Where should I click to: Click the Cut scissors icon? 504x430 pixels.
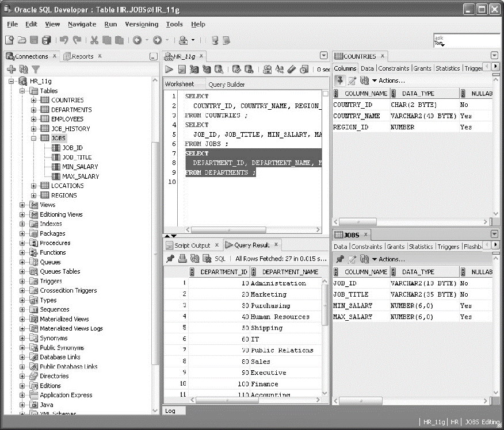click(93, 40)
